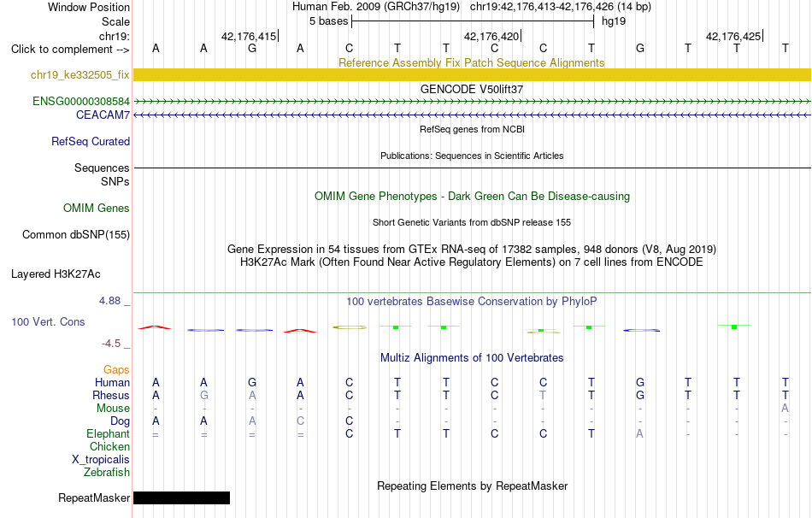Image resolution: width=812 pixels, height=518 pixels.
Task: Click RefSeq genes from NCBI title
Action: pos(472,129)
